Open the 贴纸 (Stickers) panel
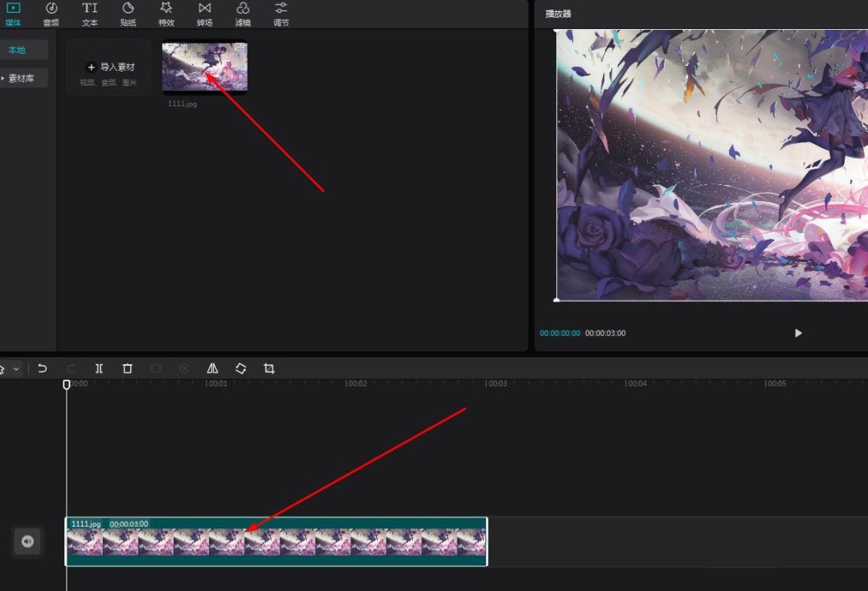This screenshot has width=868, height=591. (x=128, y=14)
